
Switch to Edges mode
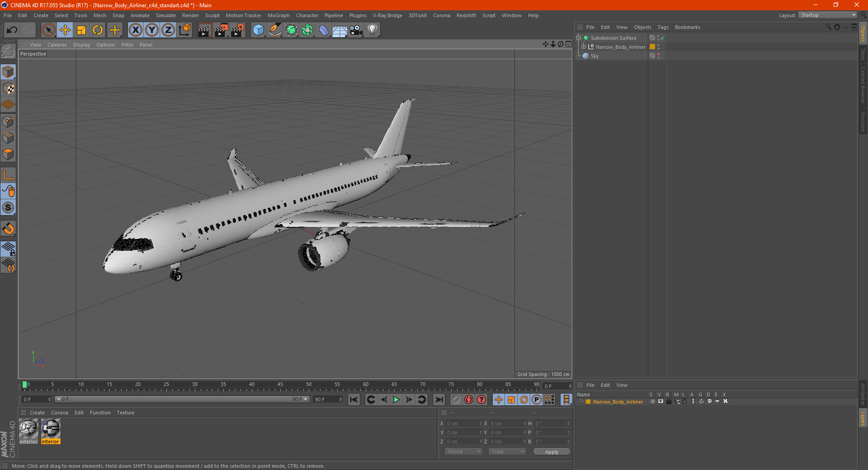[9, 138]
